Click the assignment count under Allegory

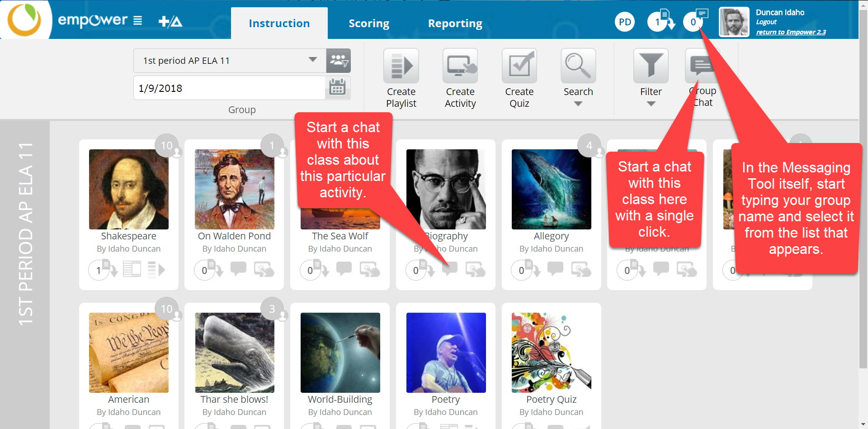(x=526, y=270)
